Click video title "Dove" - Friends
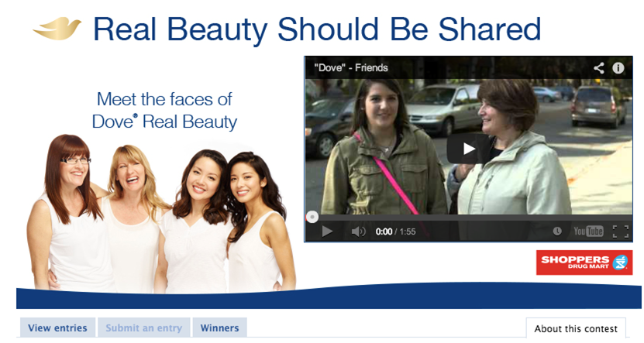 pyautogui.click(x=351, y=67)
